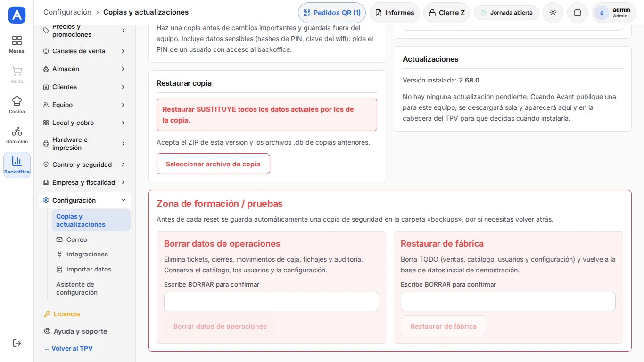Expand the Clientes chevron
This screenshot has width=644, height=362.
click(123, 87)
